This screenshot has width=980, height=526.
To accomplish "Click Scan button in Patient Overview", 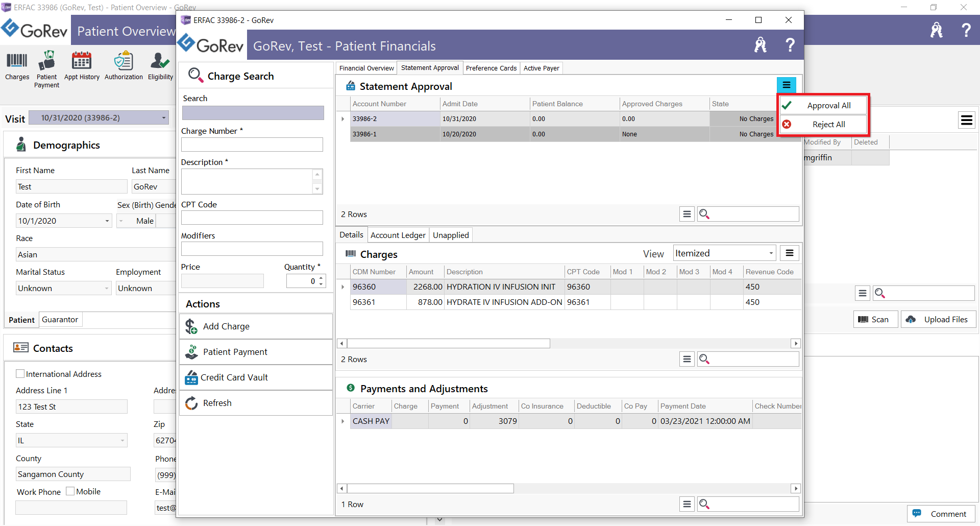I will [x=875, y=320].
